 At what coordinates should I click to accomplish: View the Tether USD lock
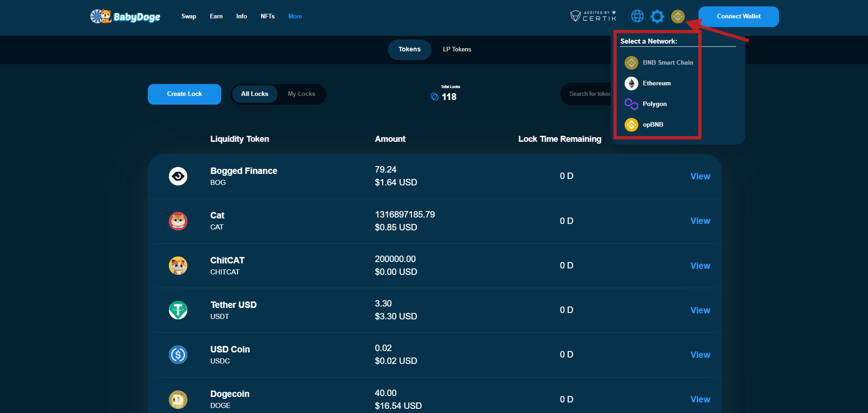(x=700, y=310)
